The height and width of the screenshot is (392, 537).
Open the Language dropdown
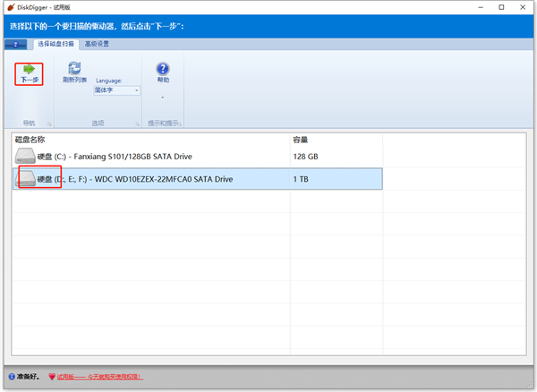click(x=116, y=90)
